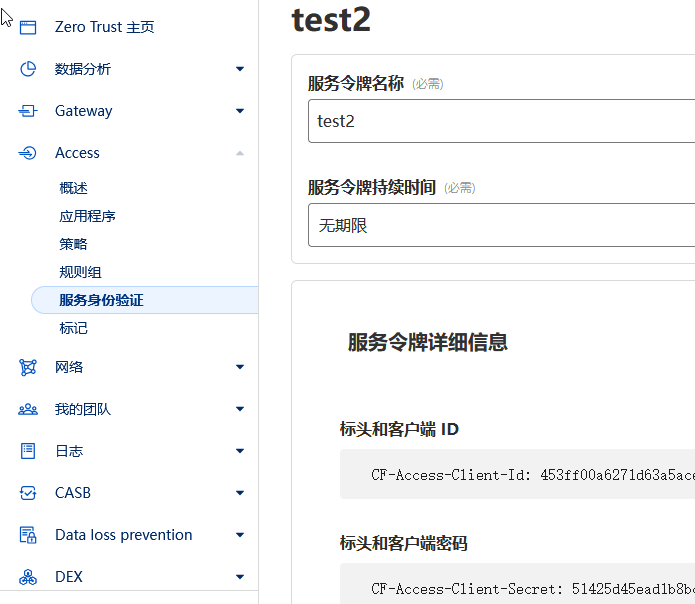
Task: Click the CASB checkmark icon
Action: pos(28,493)
